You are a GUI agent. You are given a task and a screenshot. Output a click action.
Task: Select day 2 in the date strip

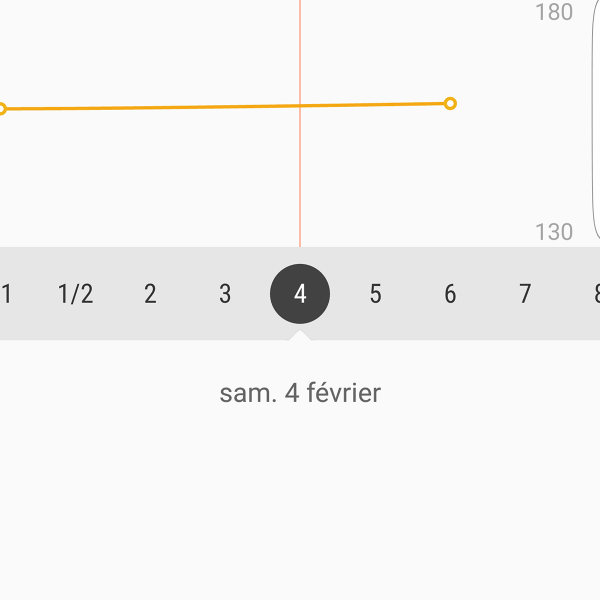tap(150, 294)
